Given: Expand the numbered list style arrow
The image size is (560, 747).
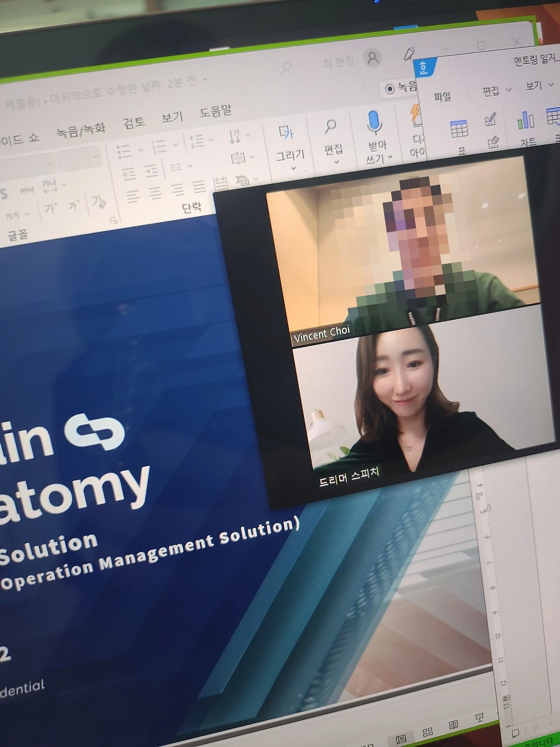Looking at the screenshot, I should (175, 145).
